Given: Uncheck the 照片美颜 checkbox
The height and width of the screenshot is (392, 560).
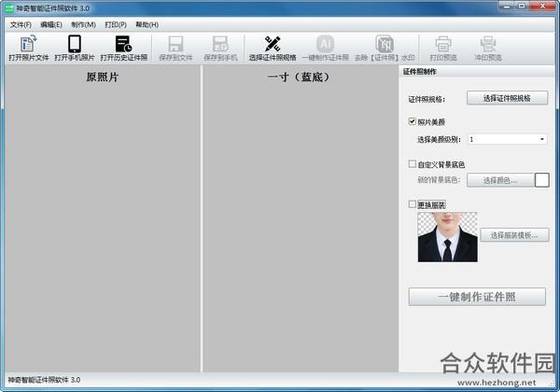Looking at the screenshot, I should 413,121.
